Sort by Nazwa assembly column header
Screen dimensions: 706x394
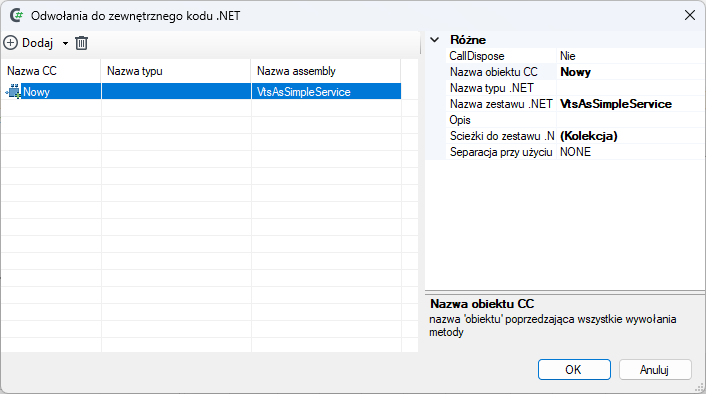[x=326, y=71]
